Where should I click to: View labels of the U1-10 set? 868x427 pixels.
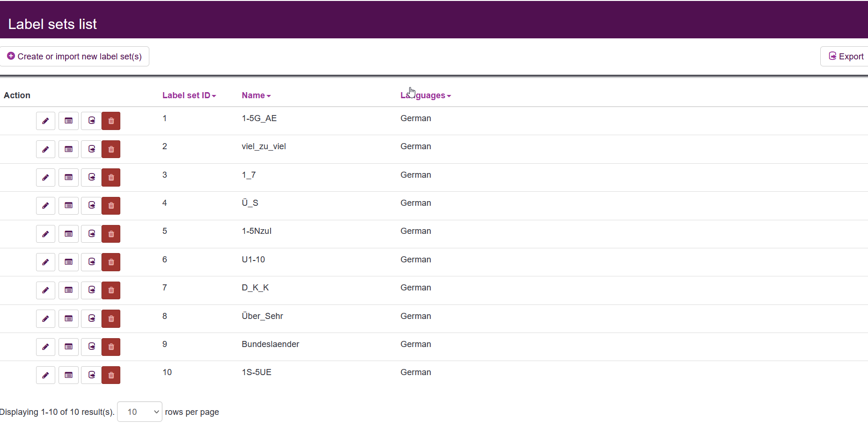tap(68, 262)
